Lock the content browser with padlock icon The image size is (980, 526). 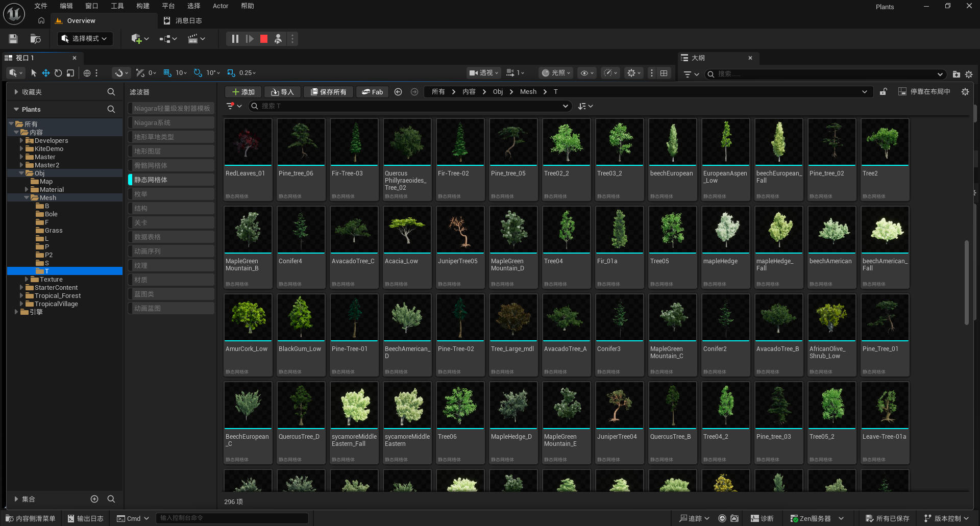pos(883,92)
